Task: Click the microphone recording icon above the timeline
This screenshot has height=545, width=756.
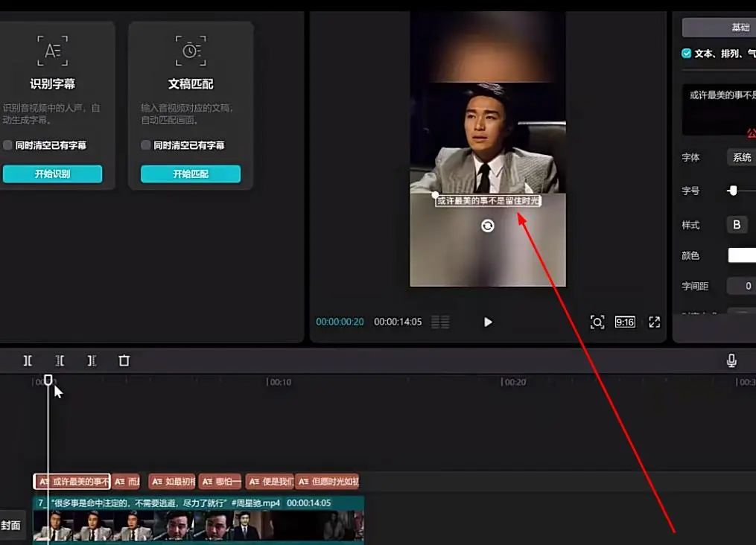Action: [x=731, y=359]
